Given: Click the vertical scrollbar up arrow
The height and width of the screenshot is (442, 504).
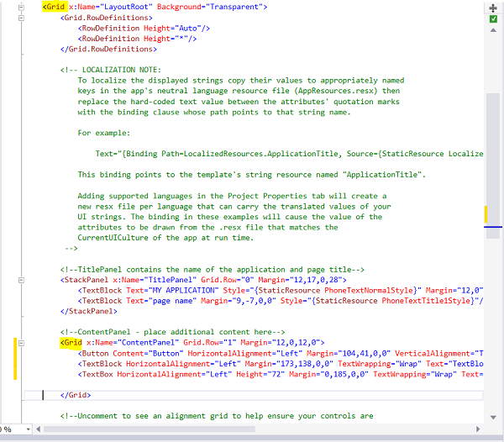Looking at the screenshot, I should pyautogui.click(x=493, y=30).
